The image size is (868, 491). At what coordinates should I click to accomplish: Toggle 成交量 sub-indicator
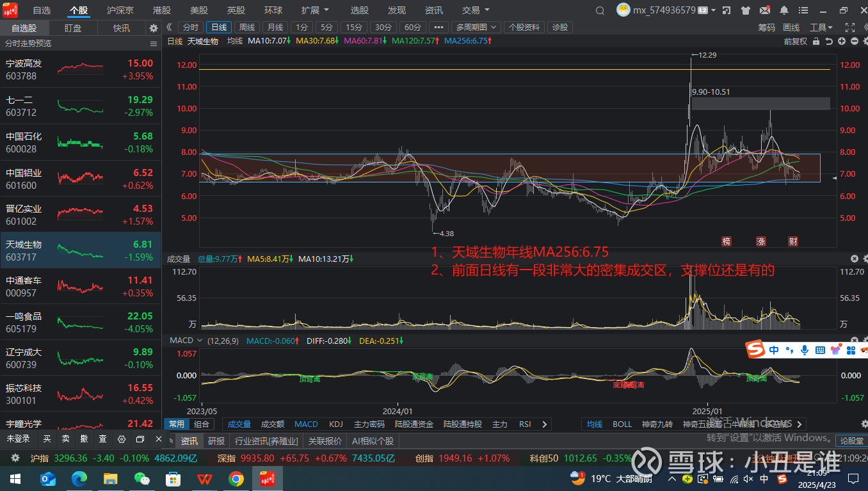[239, 424]
